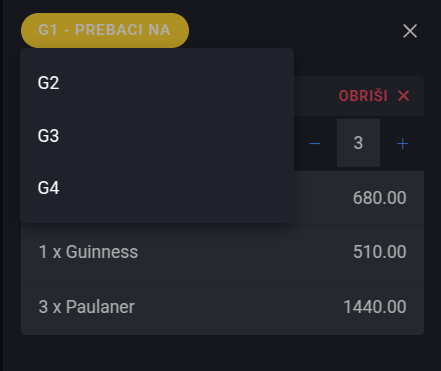The image size is (441, 371).
Task: Decrease quantity with the blue minus icon
Action: (x=314, y=144)
